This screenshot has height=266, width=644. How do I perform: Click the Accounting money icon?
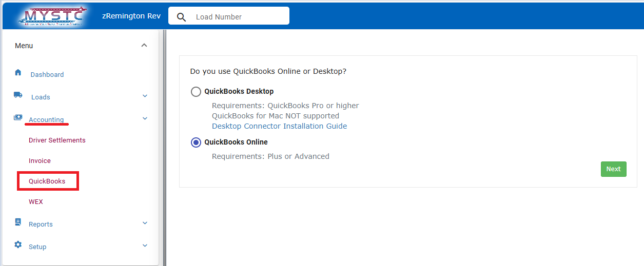tap(18, 118)
